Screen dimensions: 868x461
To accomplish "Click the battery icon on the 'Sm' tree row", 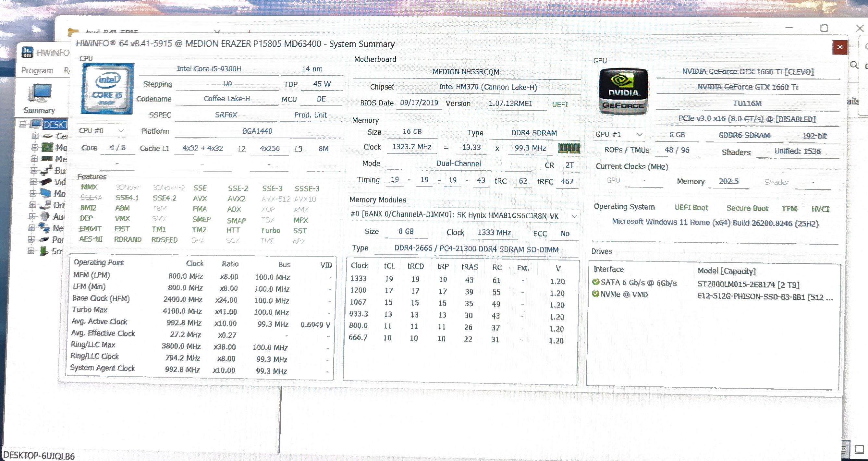I will pos(43,251).
